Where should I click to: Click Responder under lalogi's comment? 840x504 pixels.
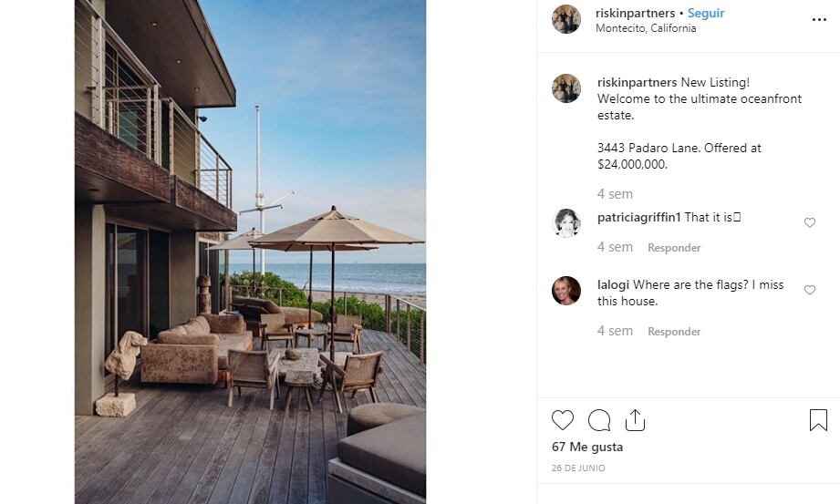[x=674, y=332]
